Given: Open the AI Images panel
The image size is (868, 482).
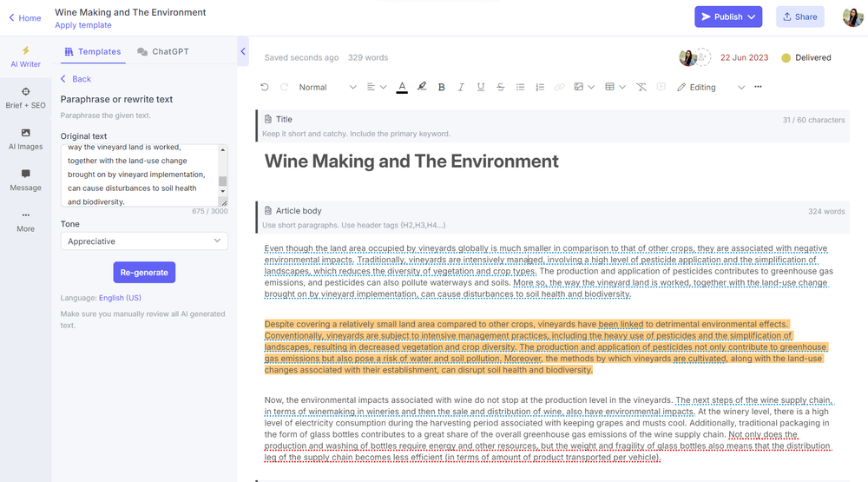Looking at the screenshot, I should (x=25, y=139).
